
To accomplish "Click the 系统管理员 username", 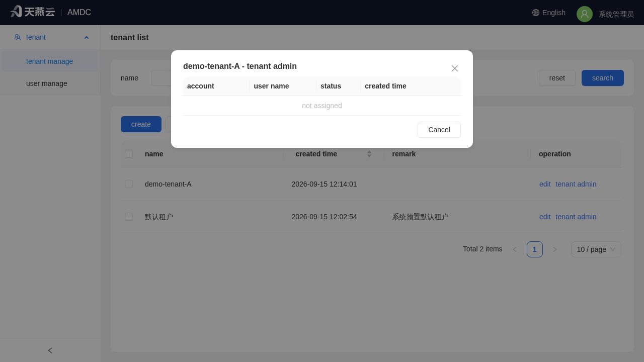I will [616, 14].
